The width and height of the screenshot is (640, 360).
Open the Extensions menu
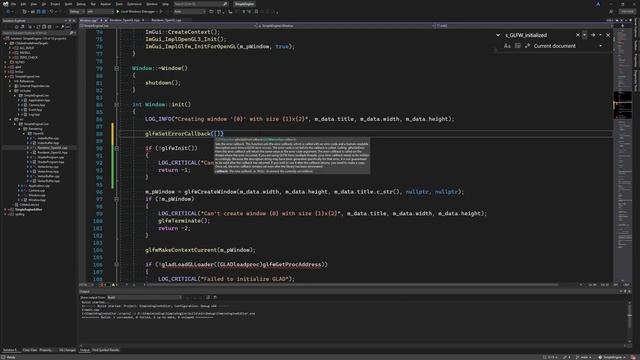point(134,4)
